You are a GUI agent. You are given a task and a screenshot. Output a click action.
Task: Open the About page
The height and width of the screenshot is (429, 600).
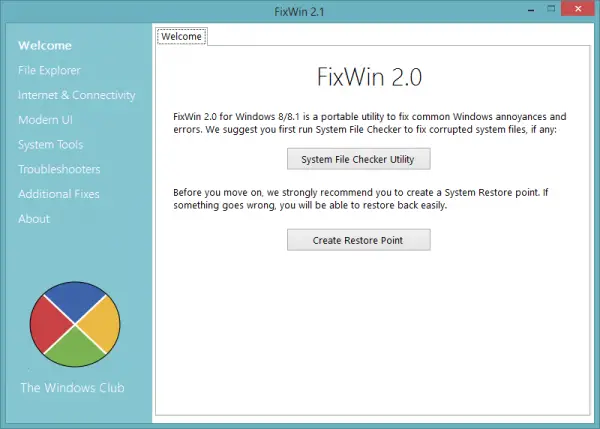(34, 219)
